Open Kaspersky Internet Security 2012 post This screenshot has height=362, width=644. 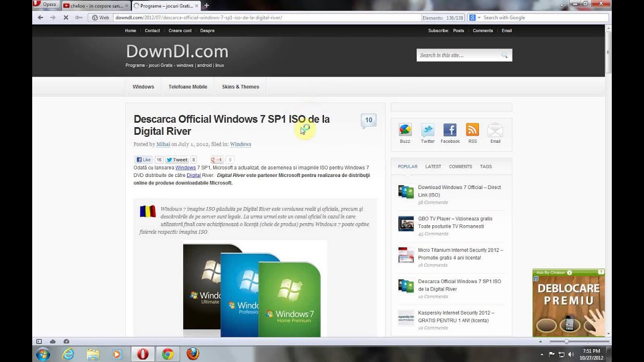[x=456, y=316]
